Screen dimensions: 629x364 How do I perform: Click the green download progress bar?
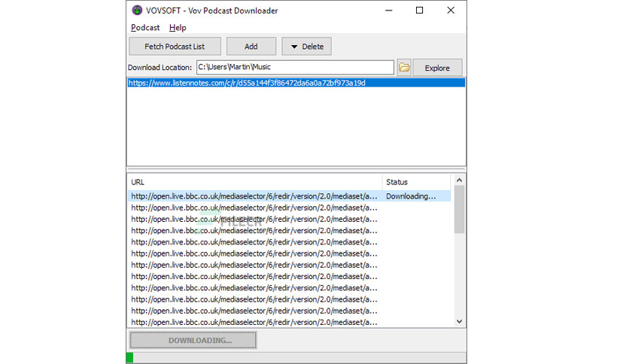129,357
